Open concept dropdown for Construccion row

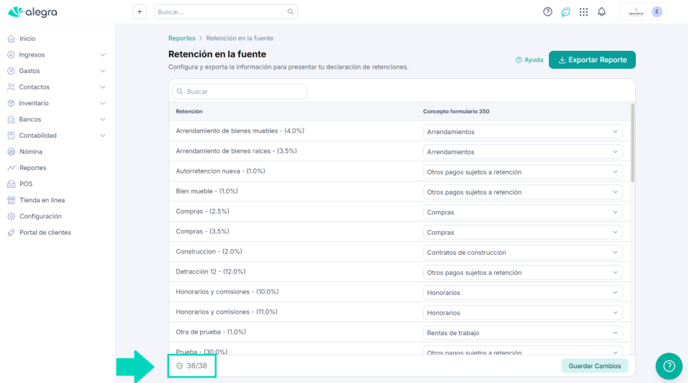point(523,252)
